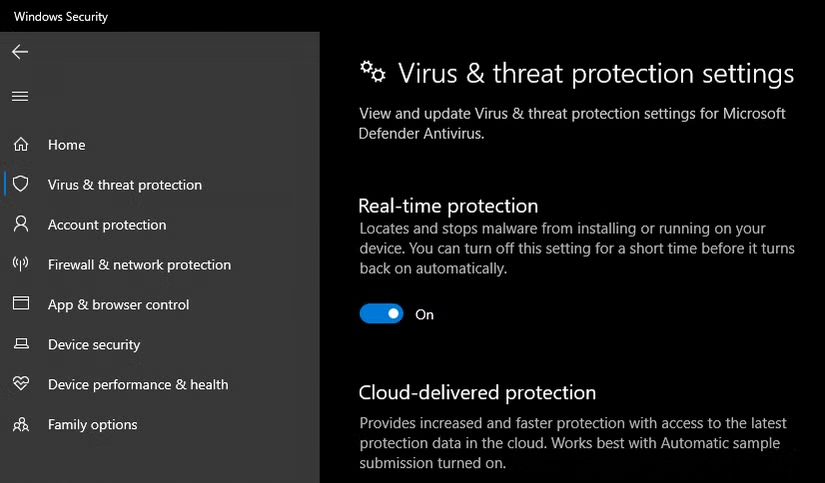This screenshot has height=483, width=825.
Task: Click the back arrow icon
Action: coord(20,52)
